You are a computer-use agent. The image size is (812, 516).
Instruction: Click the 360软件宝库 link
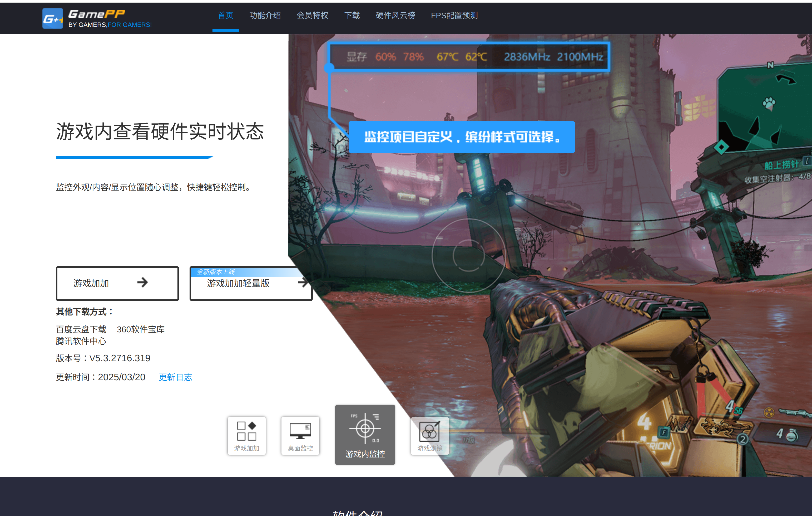tap(141, 329)
